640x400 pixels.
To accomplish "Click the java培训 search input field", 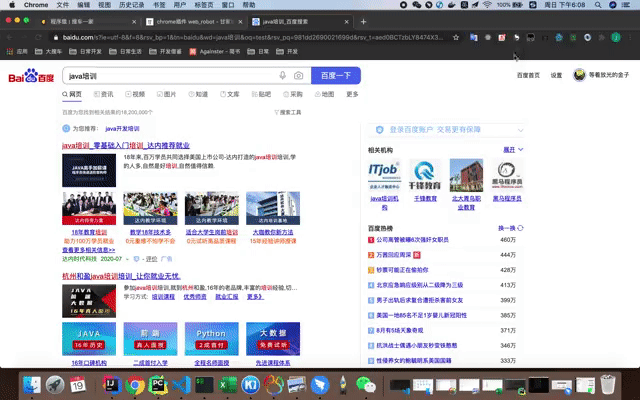I will coord(170,76).
